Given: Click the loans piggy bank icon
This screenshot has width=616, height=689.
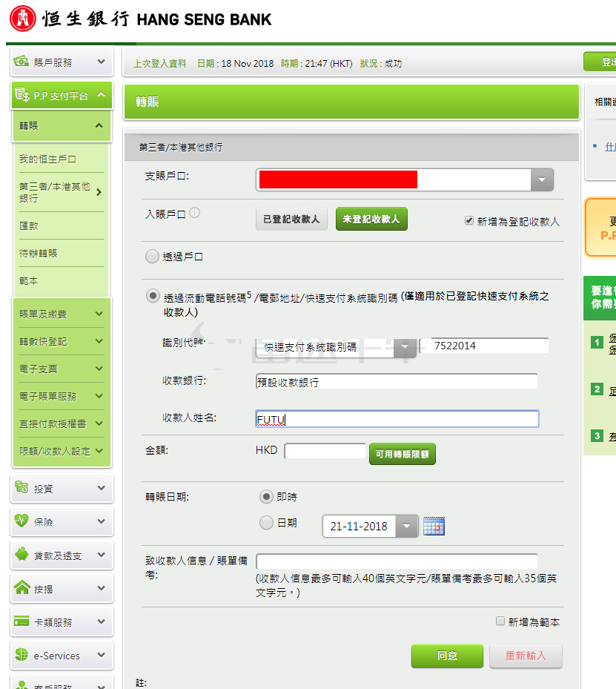Looking at the screenshot, I should 21,554.
